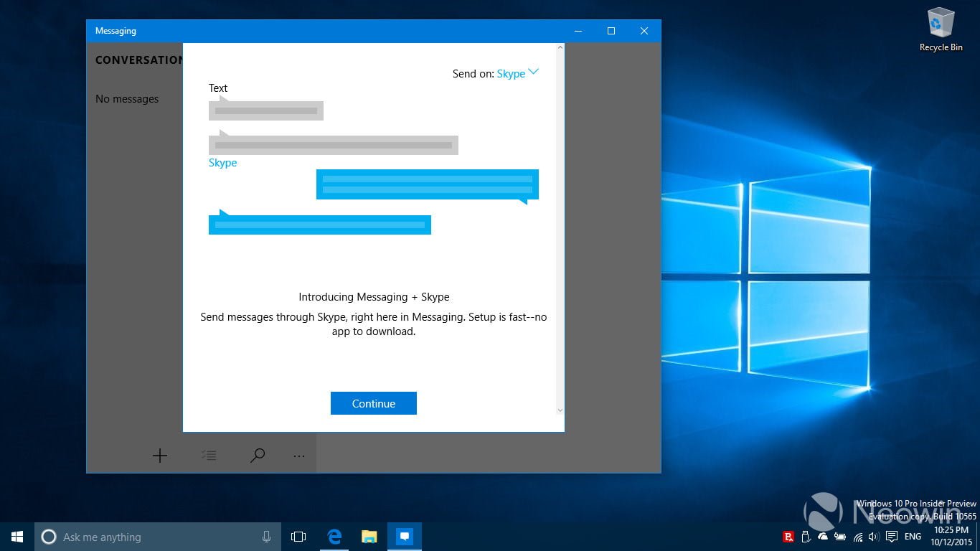Open Task View from the taskbar

298,537
